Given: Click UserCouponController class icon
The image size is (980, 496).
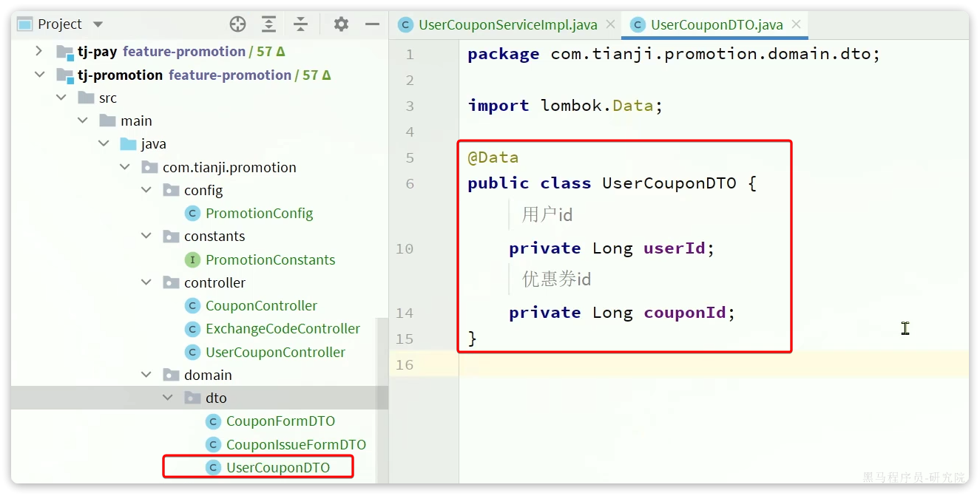Looking at the screenshot, I should click(x=192, y=352).
